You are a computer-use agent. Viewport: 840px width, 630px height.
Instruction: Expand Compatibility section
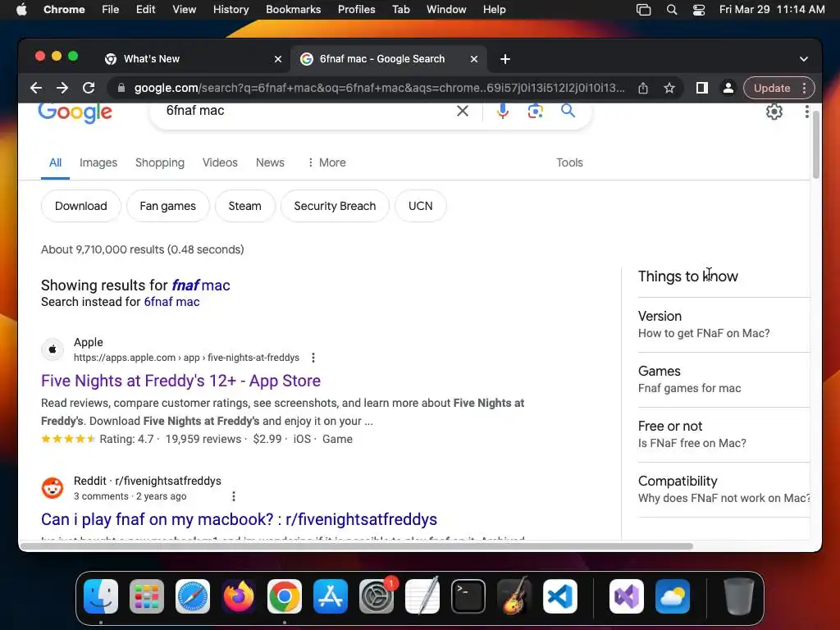point(724,489)
